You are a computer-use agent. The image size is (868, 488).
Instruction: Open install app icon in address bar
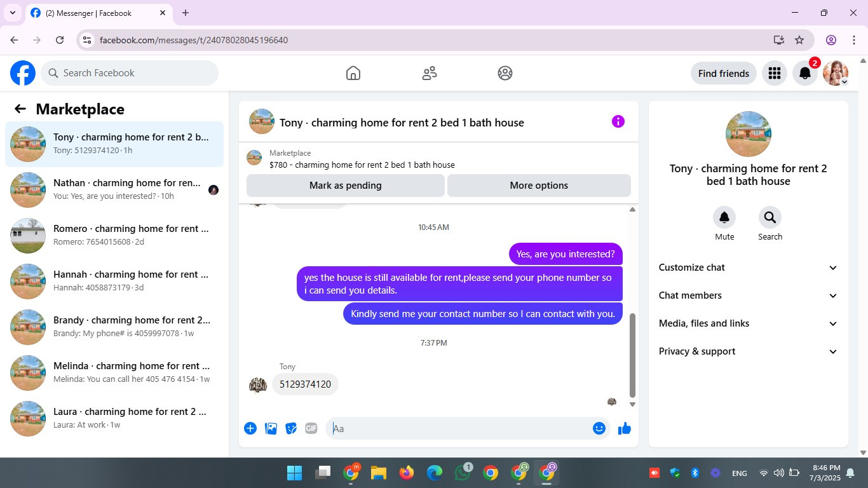779,40
